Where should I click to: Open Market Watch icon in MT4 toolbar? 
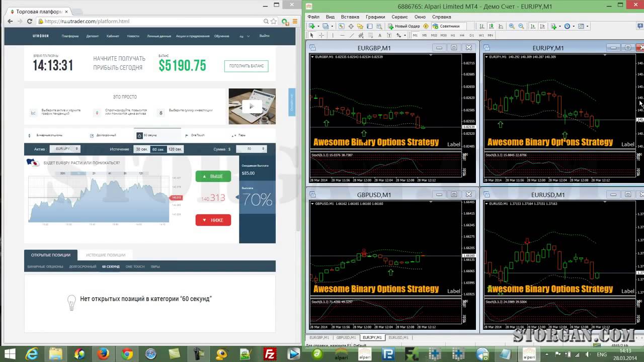[341, 26]
